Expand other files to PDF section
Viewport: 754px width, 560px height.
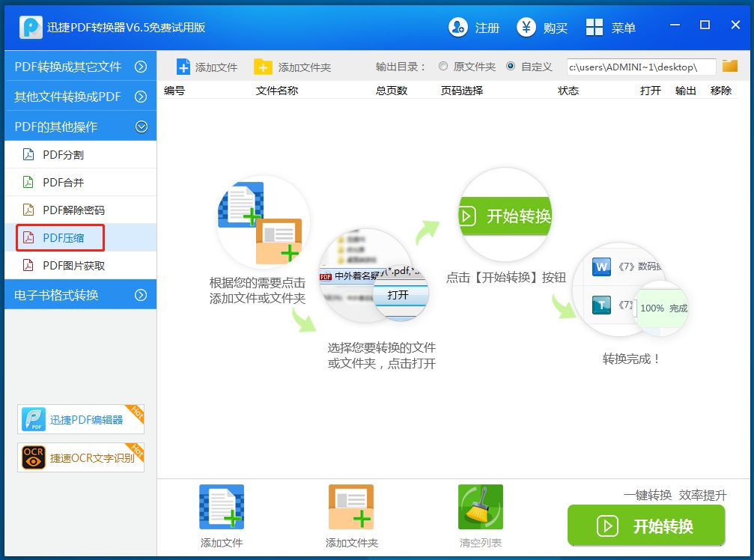141,97
